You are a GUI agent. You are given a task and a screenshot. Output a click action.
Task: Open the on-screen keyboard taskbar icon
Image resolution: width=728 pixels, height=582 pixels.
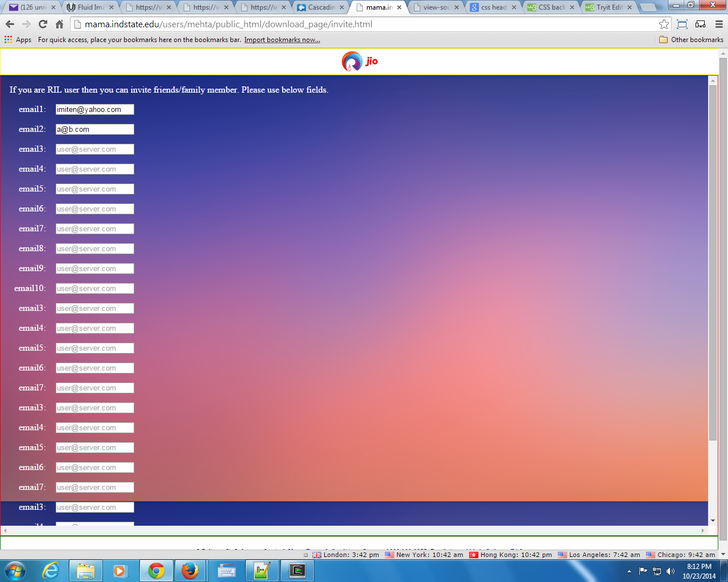pyautogui.click(x=226, y=571)
